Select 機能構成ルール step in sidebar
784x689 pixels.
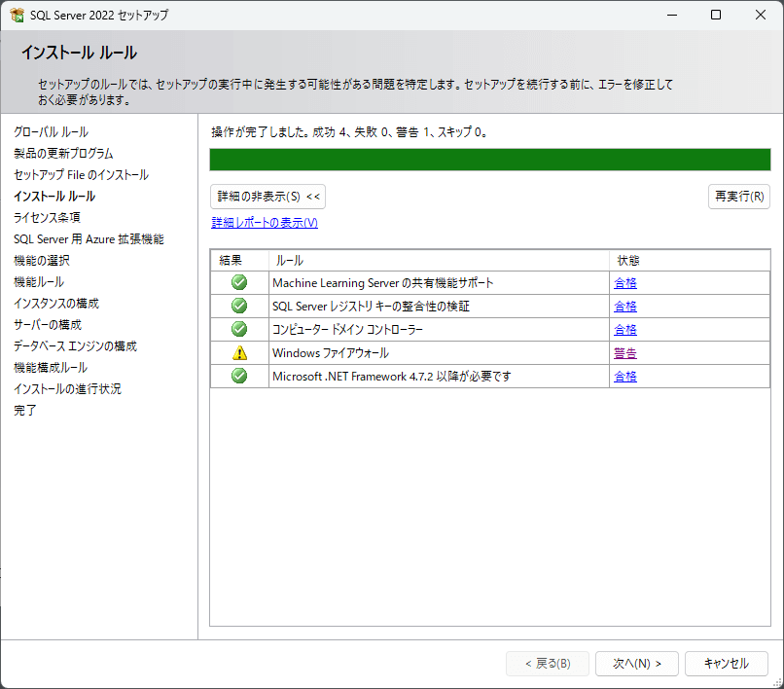pyautogui.click(x=51, y=368)
